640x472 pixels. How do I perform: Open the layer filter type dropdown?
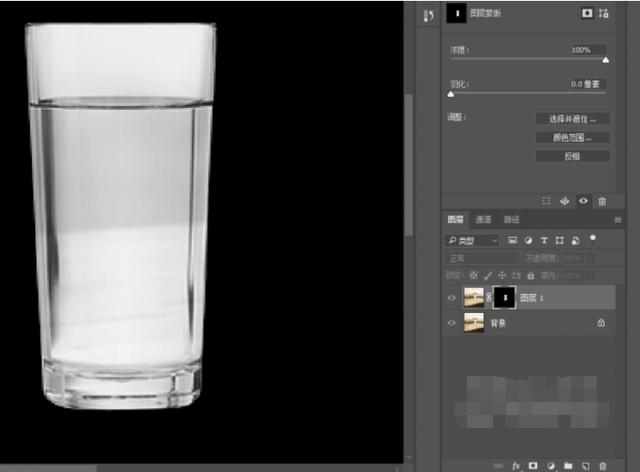click(x=472, y=241)
